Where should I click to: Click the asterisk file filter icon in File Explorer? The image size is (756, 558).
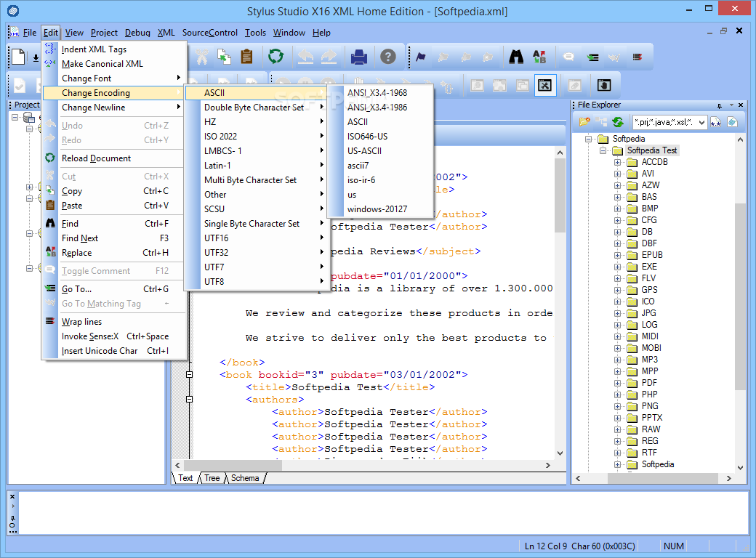pyautogui.click(x=715, y=122)
